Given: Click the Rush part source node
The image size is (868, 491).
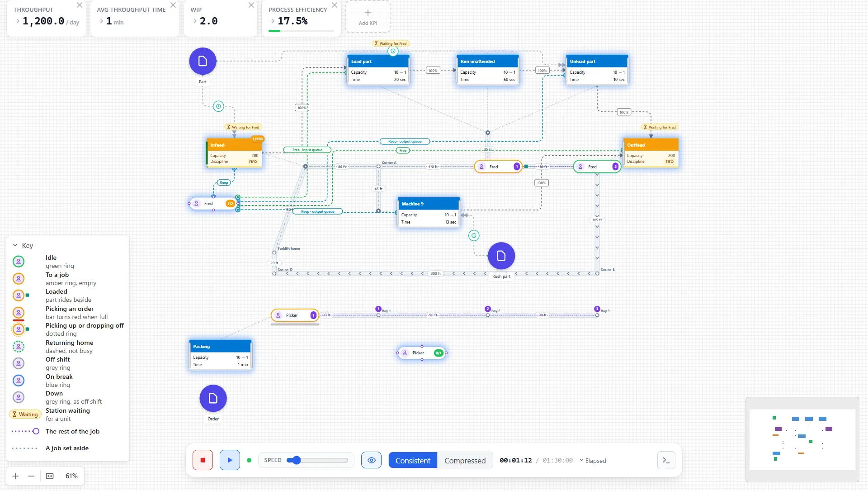Looking at the screenshot, I should pos(501,256).
